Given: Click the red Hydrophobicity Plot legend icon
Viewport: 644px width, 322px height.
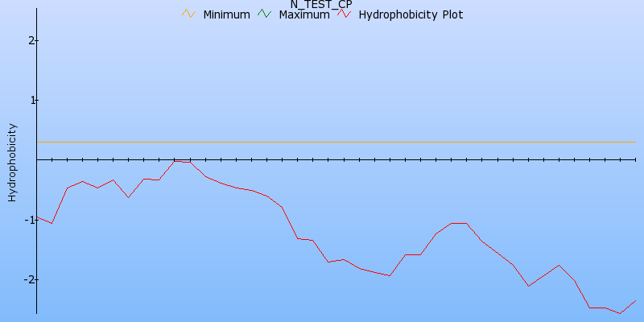Looking at the screenshot, I should (344, 14).
